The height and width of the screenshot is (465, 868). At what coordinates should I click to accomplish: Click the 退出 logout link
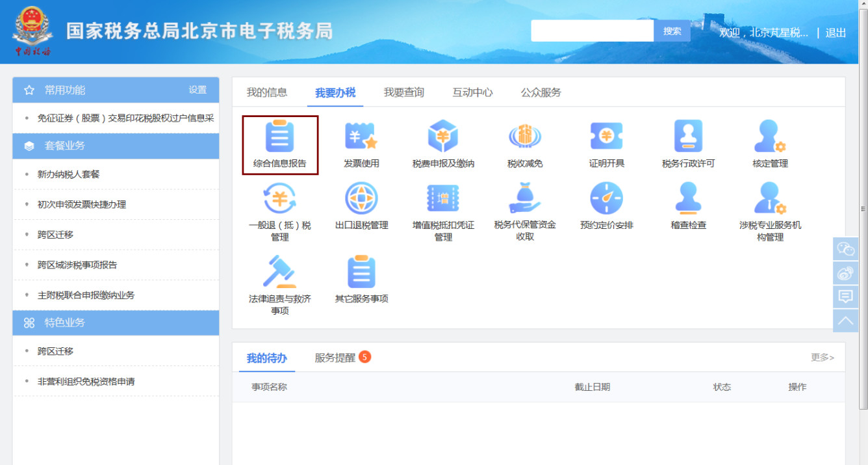(x=836, y=33)
